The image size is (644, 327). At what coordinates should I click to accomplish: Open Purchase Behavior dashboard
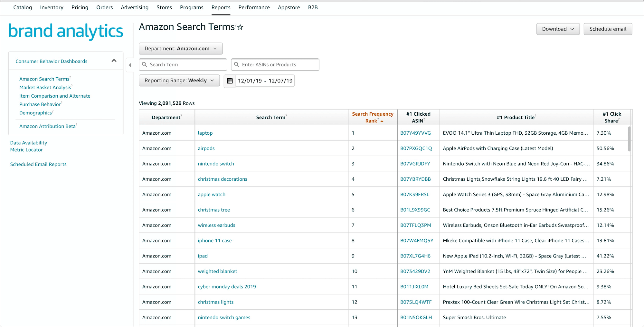[x=40, y=104]
